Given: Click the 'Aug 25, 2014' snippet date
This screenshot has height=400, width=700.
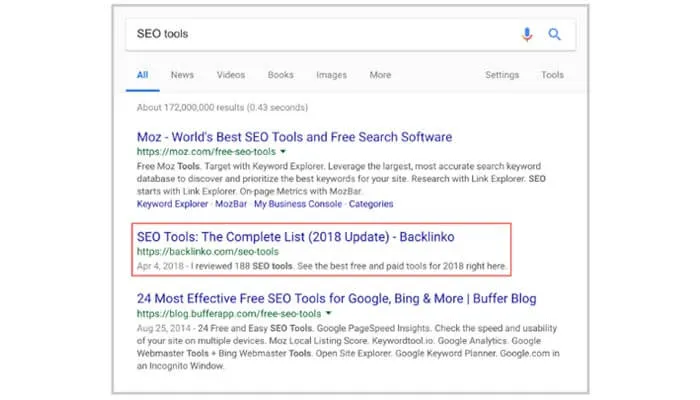Looking at the screenshot, I should (163, 329).
